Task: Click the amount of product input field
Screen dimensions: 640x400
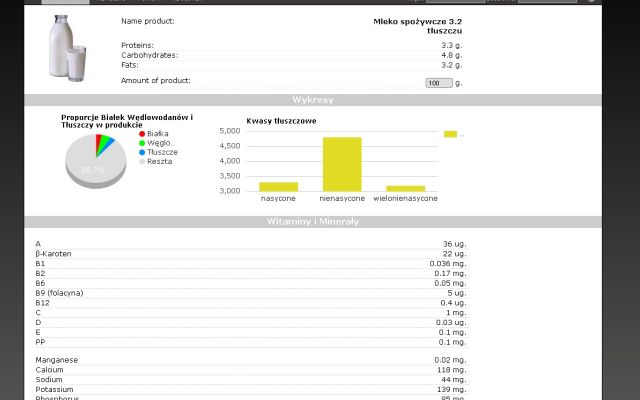Action: coord(438,83)
